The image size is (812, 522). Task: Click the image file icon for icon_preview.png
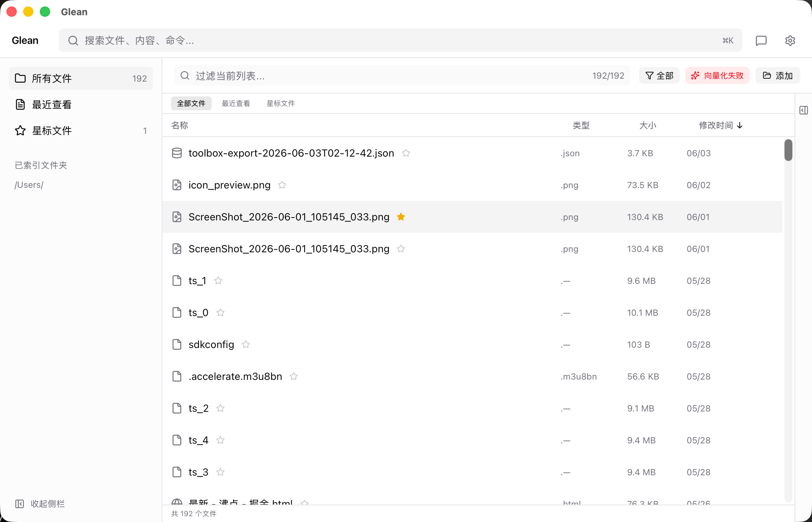pyautogui.click(x=177, y=185)
